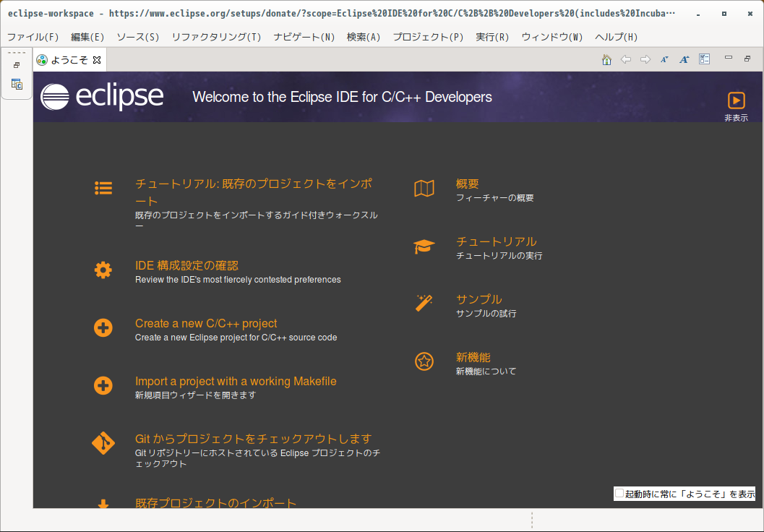Toggle 起動時に常に「ようこそ」を表示 checkbox

pos(619,494)
